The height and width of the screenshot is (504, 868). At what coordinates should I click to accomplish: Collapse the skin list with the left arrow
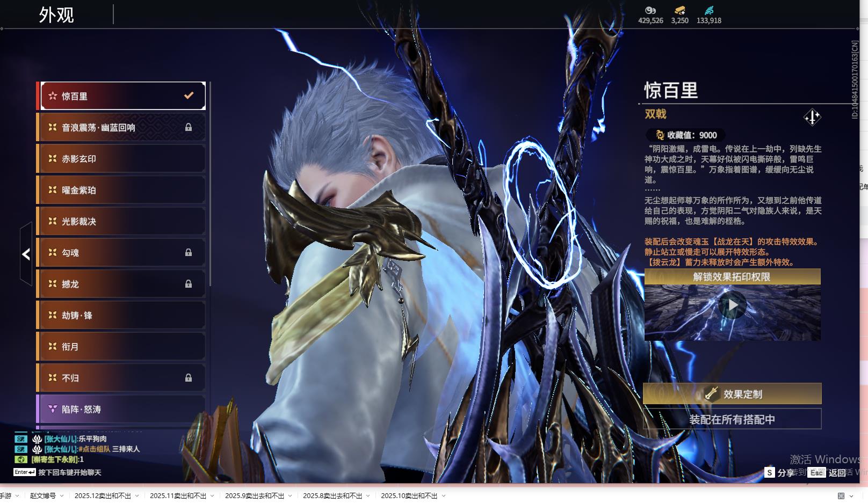[26, 254]
